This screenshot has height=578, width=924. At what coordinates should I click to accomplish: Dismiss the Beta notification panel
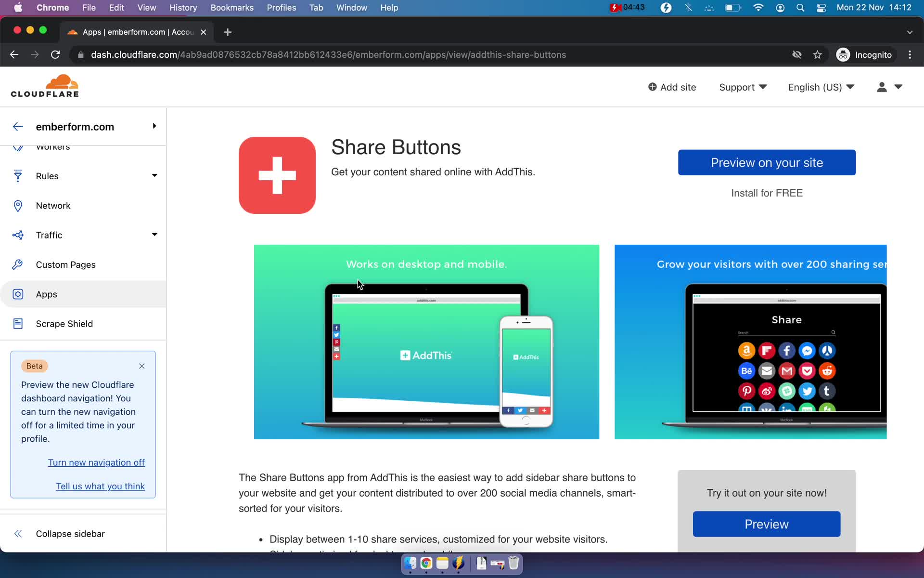141,366
